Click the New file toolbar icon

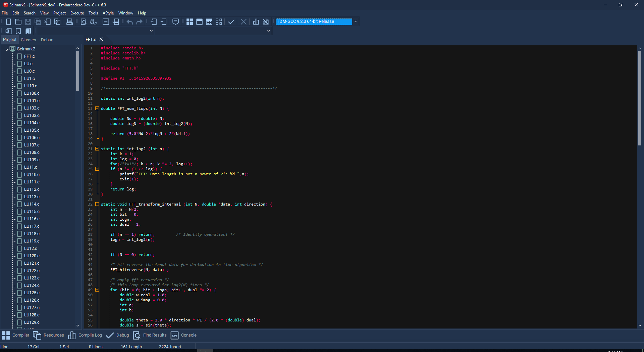pos(9,21)
